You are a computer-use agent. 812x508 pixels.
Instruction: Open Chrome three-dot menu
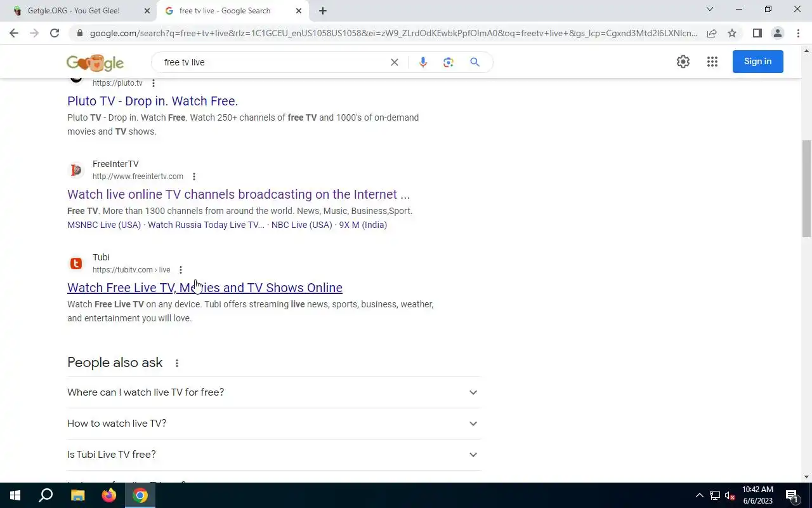click(798, 33)
